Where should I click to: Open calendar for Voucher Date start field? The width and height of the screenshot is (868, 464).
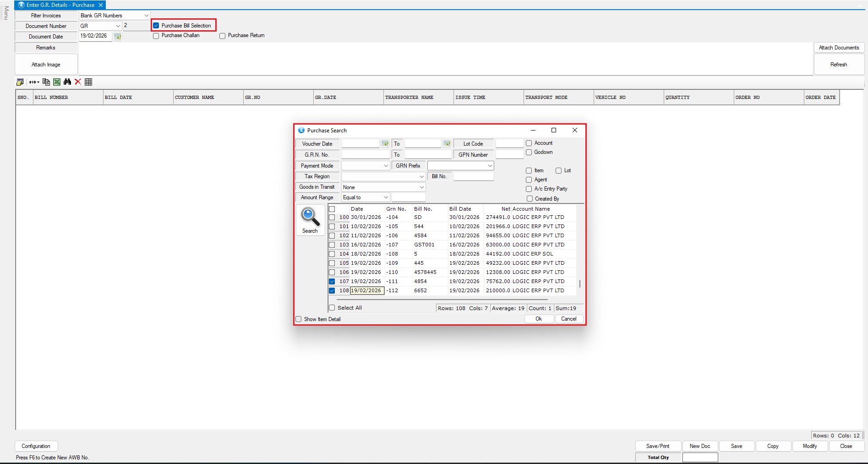[x=385, y=144]
